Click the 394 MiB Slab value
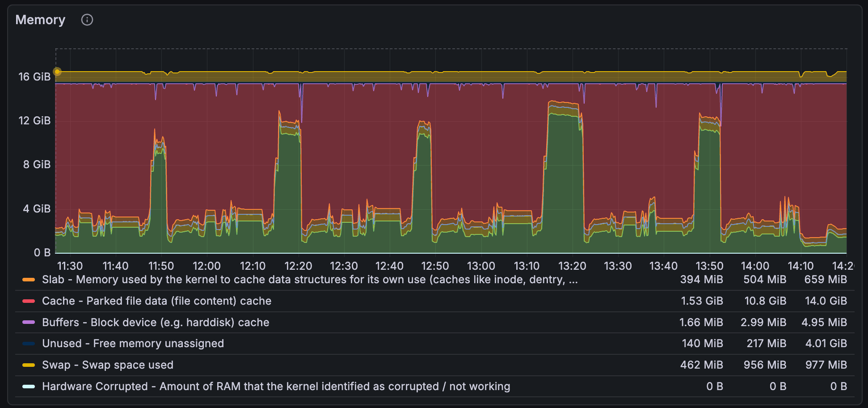Screen dimensions: 868x408 (703, 280)
